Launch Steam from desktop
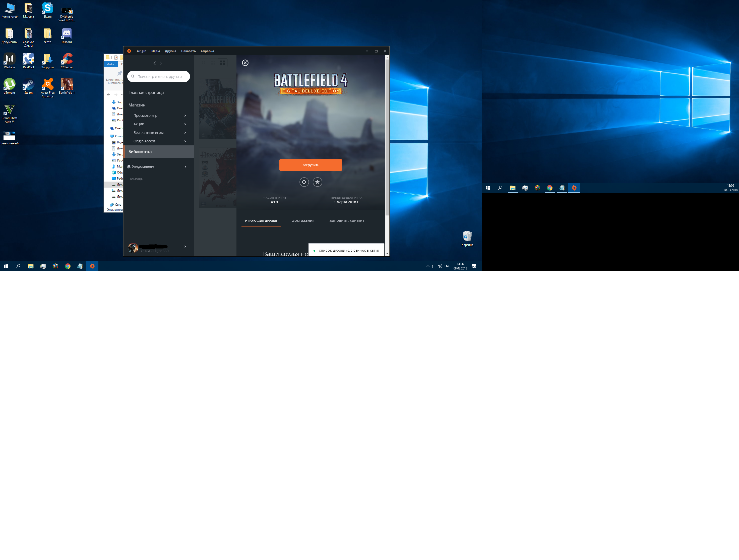 tap(28, 87)
